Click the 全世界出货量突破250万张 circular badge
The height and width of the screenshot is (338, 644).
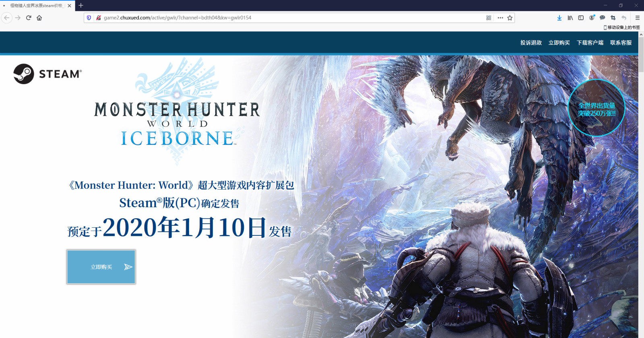[597, 108]
